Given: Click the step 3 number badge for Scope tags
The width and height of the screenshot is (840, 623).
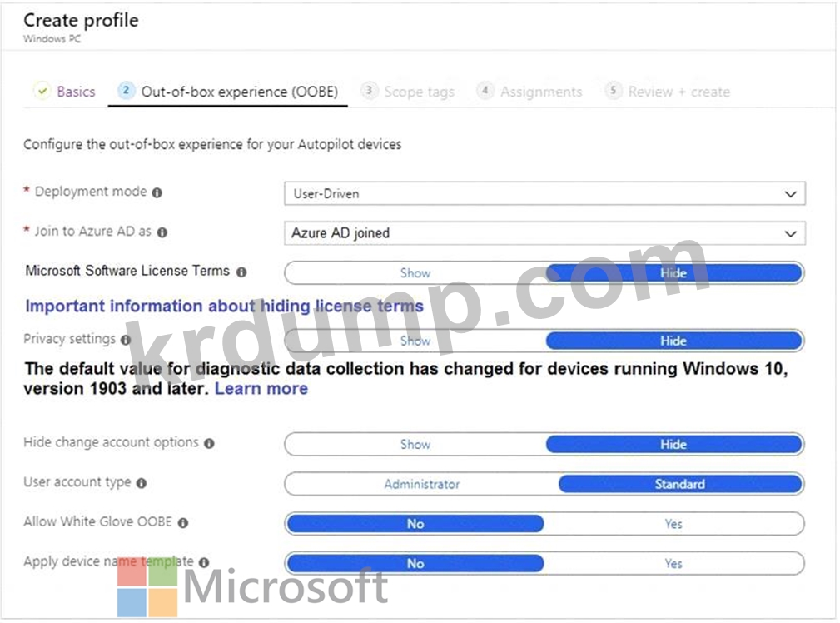Looking at the screenshot, I should 369,90.
